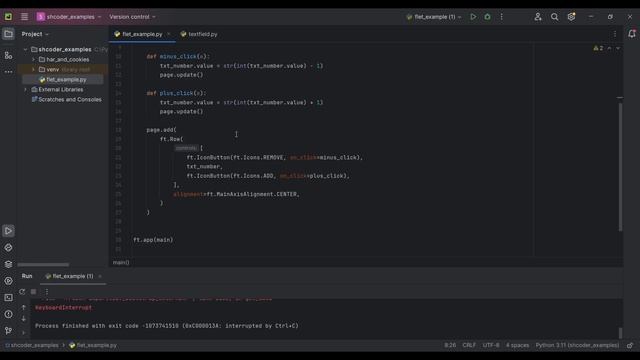
Task: Open the Git version control tool icon
Action: pyautogui.click(x=8, y=331)
